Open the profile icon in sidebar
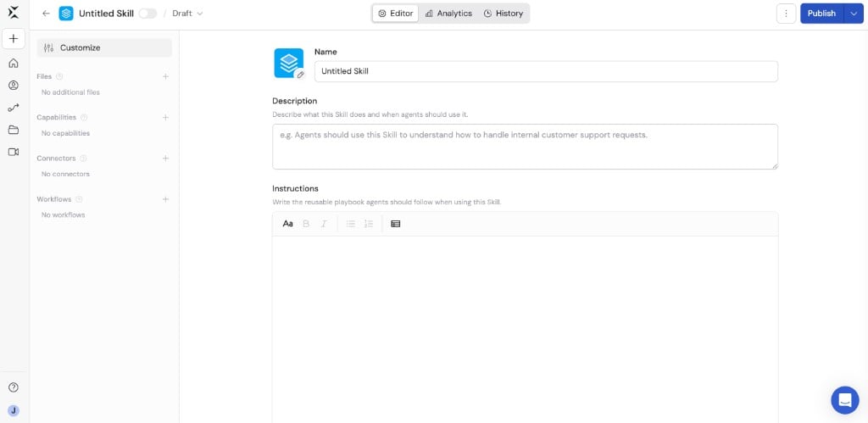 [14, 86]
